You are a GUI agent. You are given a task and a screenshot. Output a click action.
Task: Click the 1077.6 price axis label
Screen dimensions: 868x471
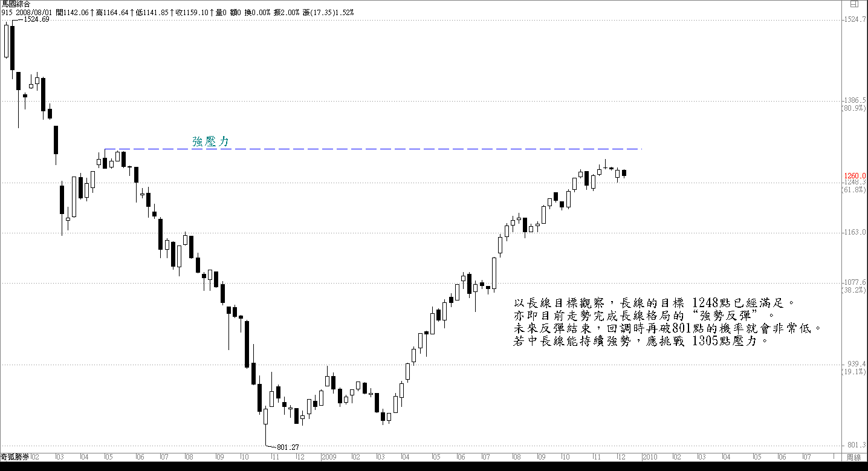click(855, 282)
